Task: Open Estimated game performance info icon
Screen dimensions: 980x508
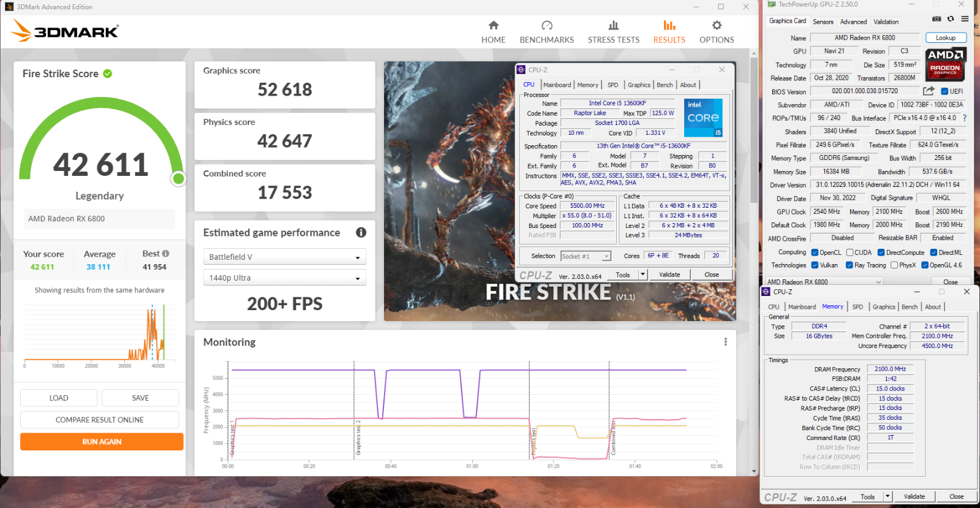Action: point(361,232)
